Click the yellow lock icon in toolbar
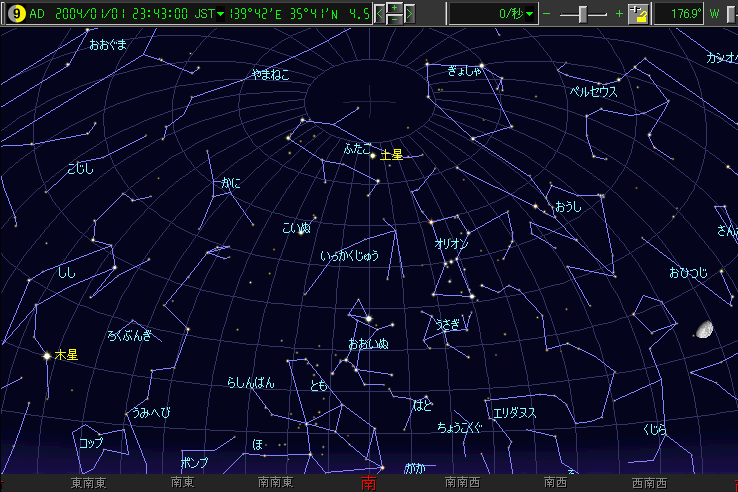The width and height of the screenshot is (738, 492). point(638,14)
